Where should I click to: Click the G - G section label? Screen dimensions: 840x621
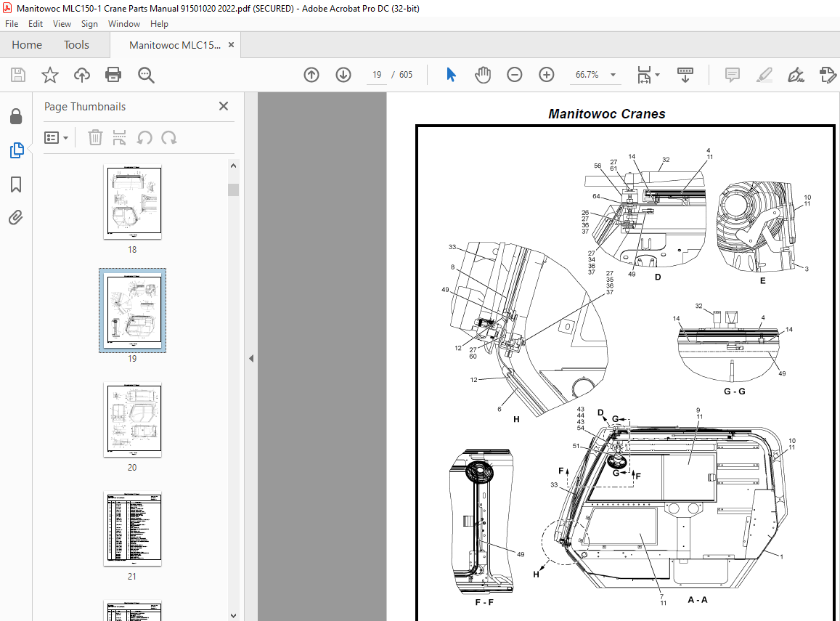tap(735, 391)
